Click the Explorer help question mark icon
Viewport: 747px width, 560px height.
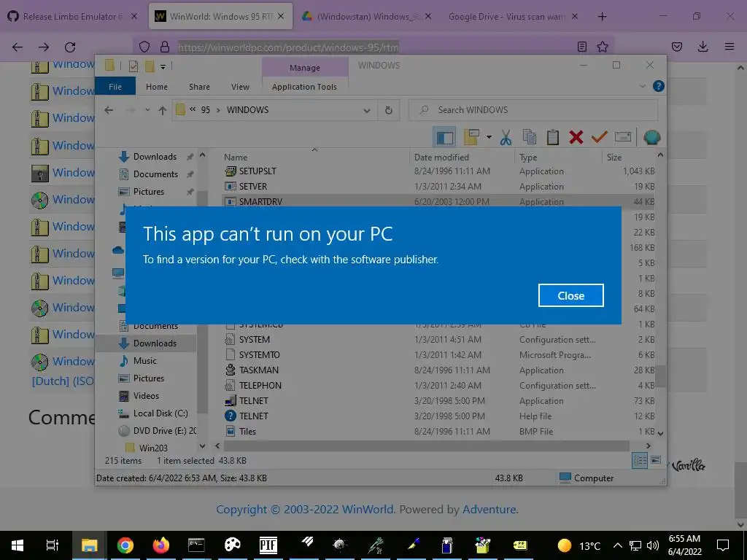tap(659, 86)
